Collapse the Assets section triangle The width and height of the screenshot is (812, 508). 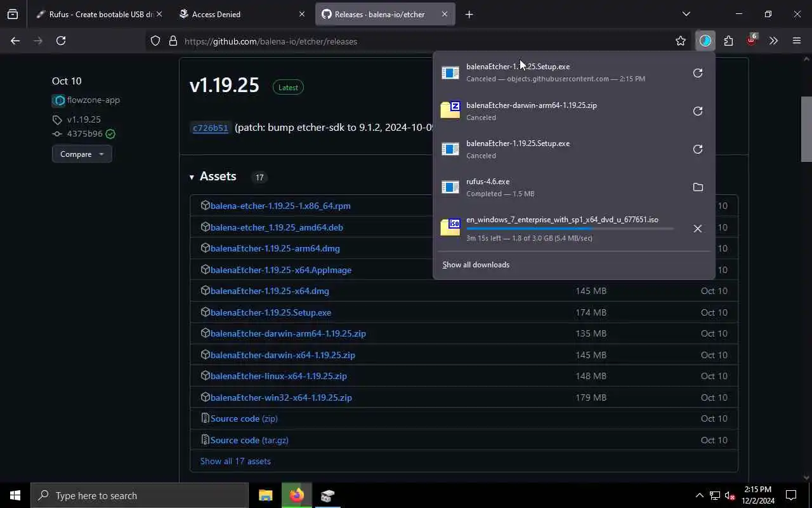(192, 177)
